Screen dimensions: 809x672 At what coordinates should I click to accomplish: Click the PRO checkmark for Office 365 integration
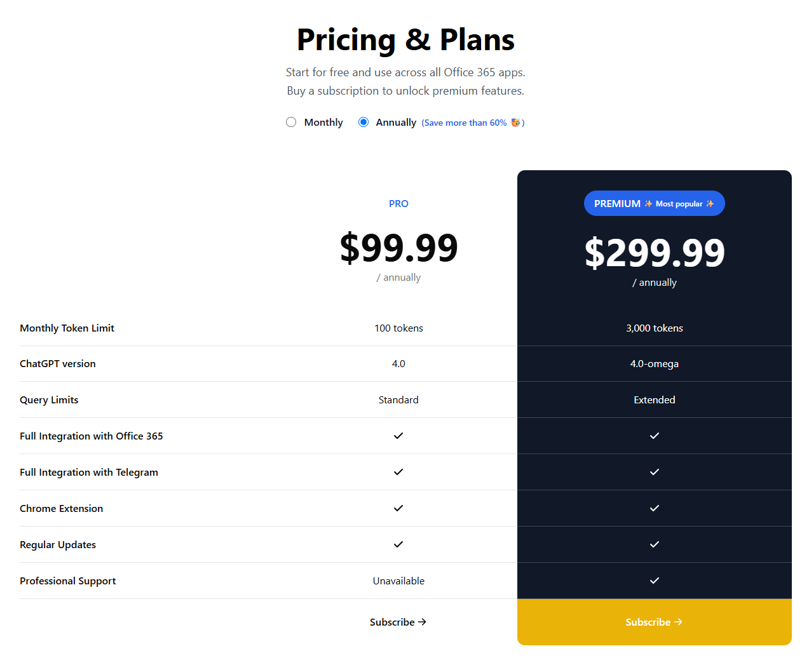(x=398, y=436)
